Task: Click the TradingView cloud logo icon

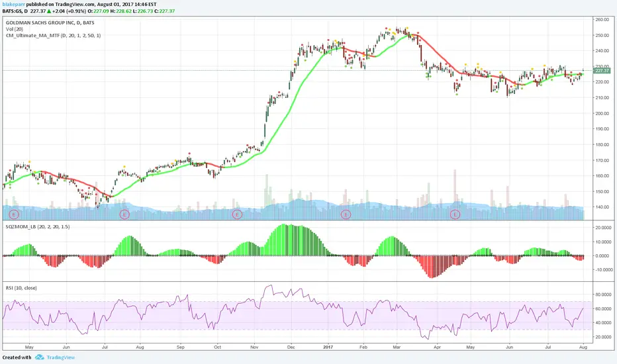Action: (x=39, y=357)
